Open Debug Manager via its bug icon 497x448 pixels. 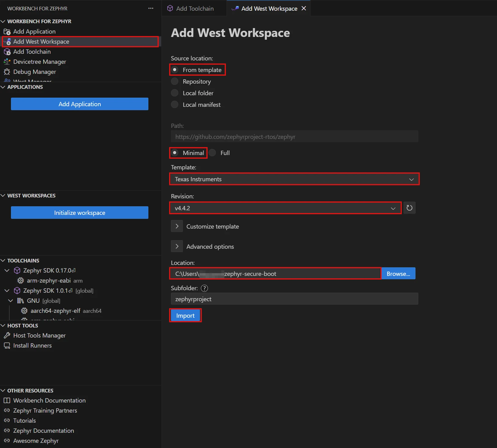tap(7, 72)
